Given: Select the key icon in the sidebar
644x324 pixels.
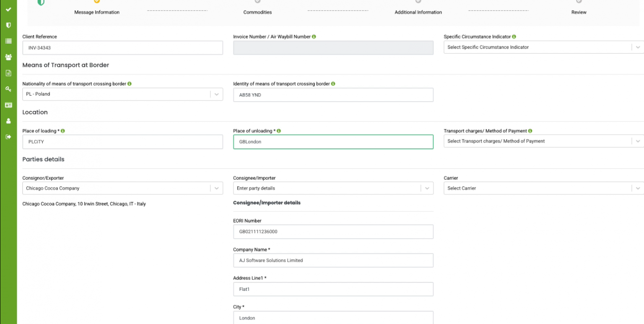Looking at the screenshot, I should pyautogui.click(x=8, y=89).
